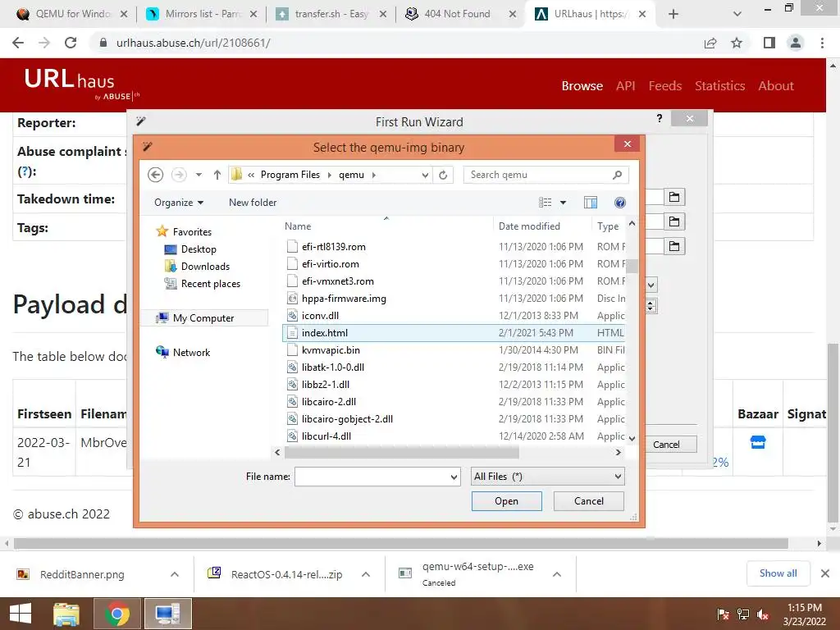
Task: Click the wizard spinner stepper control
Action: point(651,306)
